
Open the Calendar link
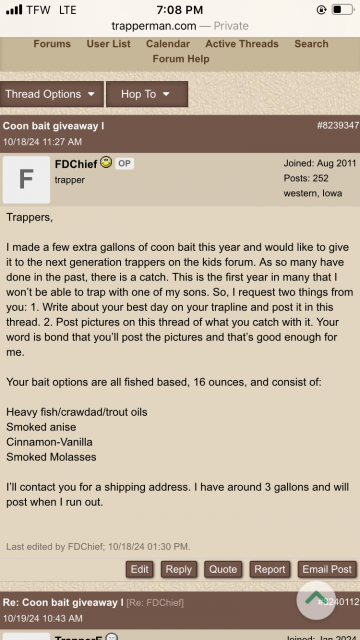[168, 44]
